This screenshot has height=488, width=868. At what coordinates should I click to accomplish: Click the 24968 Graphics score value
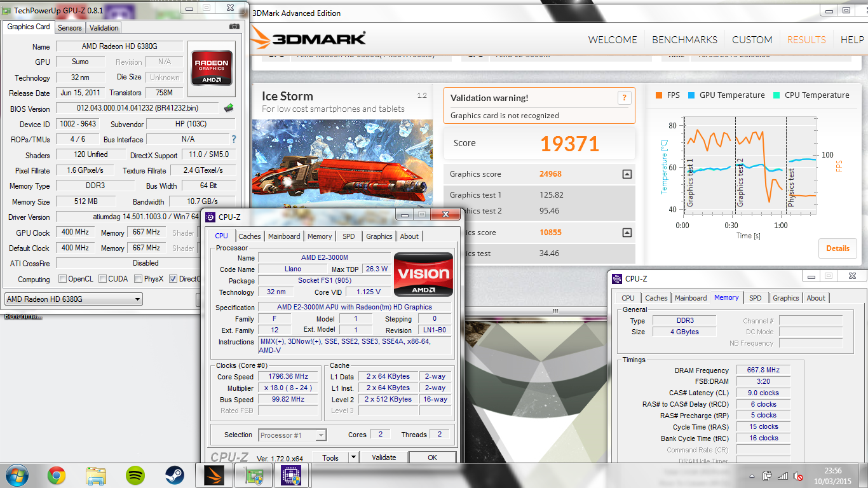pyautogui.click(x=550, y=174)
